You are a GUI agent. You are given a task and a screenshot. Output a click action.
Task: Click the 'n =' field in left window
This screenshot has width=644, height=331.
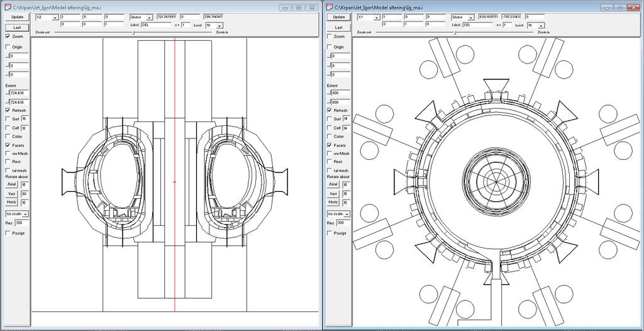186,25
